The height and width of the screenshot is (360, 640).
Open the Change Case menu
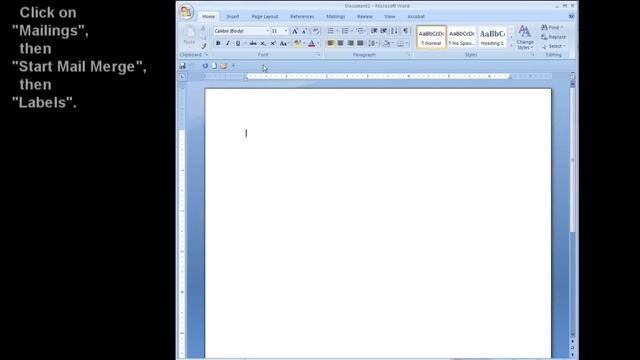(x=284, y=43)
